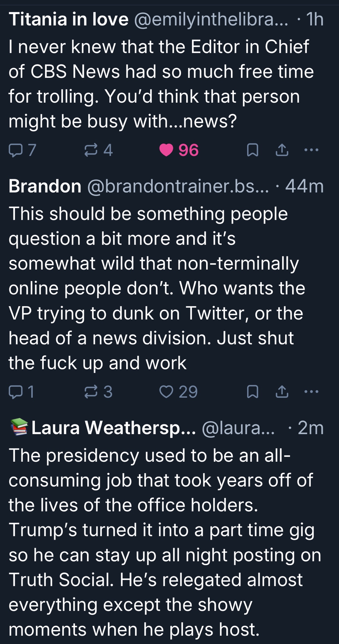339x644 pixels.
Task: Open the @emilyinthelibra handle link
Action: pos(211,19)
